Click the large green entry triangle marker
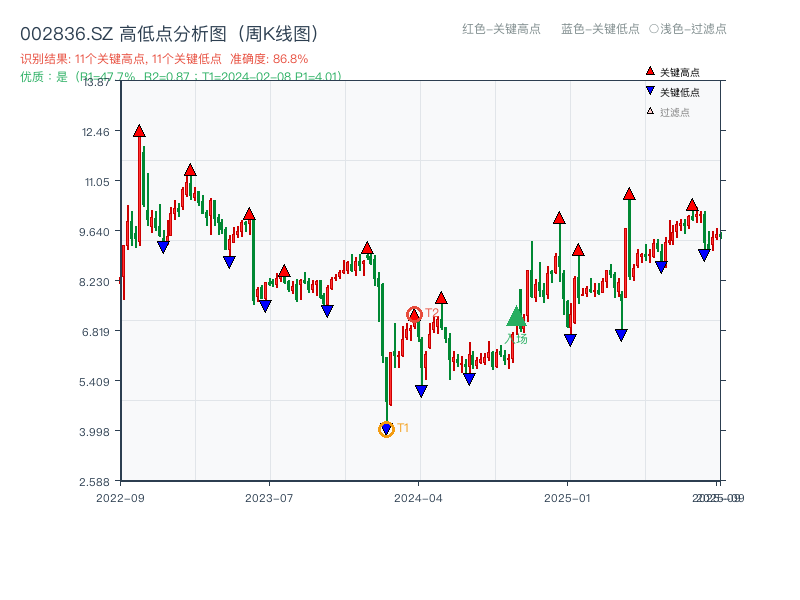800x600 pixels. point(516,316)
